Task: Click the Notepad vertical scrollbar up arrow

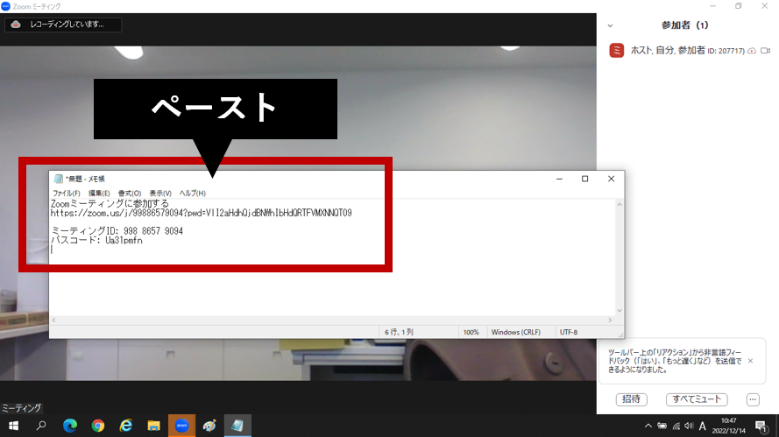Action: tap(620, 205)
